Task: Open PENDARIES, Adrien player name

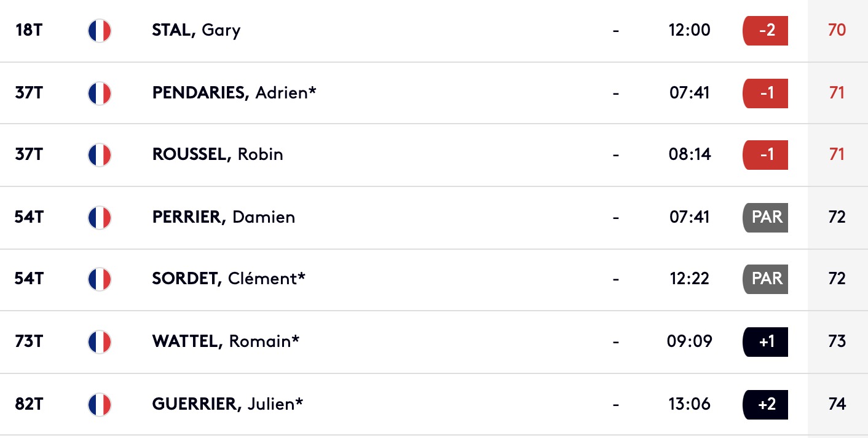Action: [234, 93]
